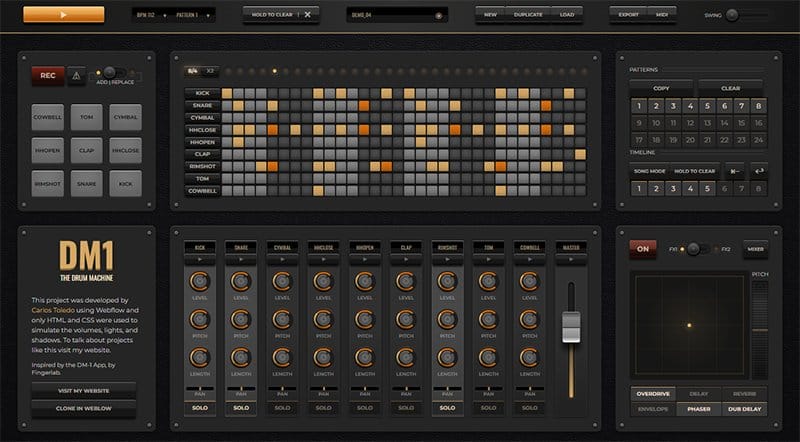Adjust the Kick Pan slider
The image size is (800, 442).
[x=199, y=389]
